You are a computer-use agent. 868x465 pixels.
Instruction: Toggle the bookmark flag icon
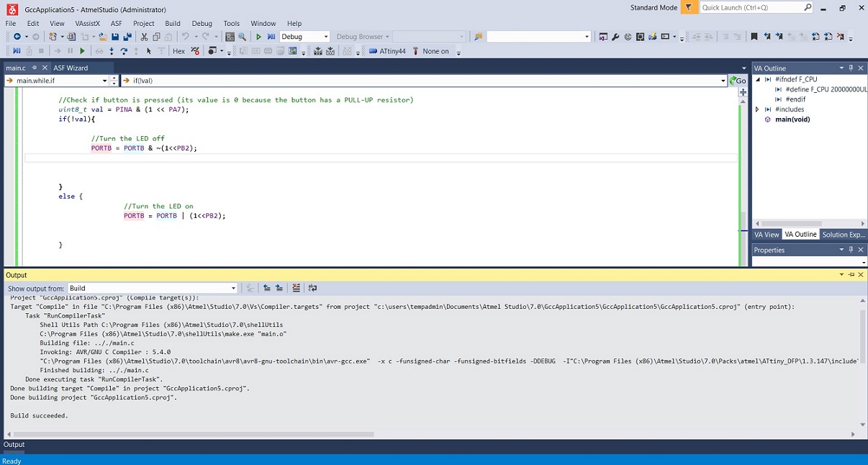pyautogui.click(x=754, y=37)
